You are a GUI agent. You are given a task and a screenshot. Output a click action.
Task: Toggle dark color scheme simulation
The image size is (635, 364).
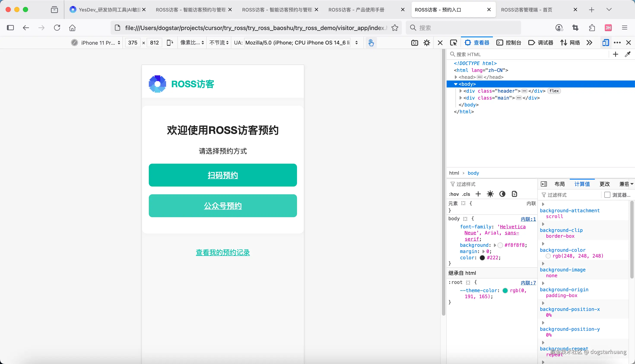(x=502, y=194)
